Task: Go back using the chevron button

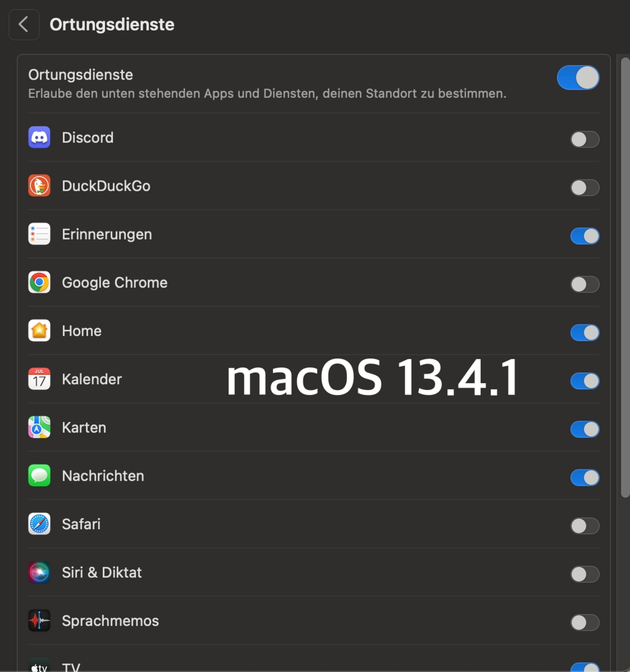Action: coord(24,24)
